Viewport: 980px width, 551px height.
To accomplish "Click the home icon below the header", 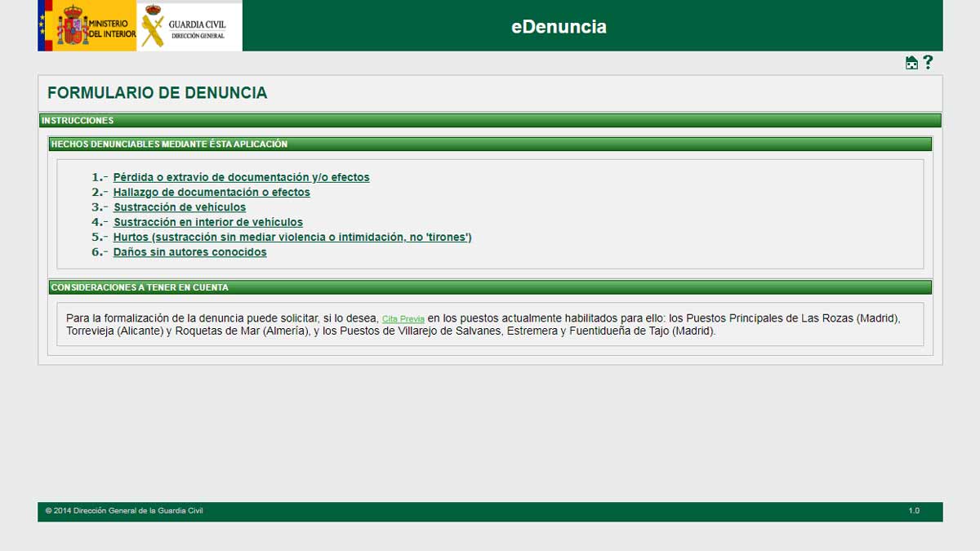I will (911, 63).
